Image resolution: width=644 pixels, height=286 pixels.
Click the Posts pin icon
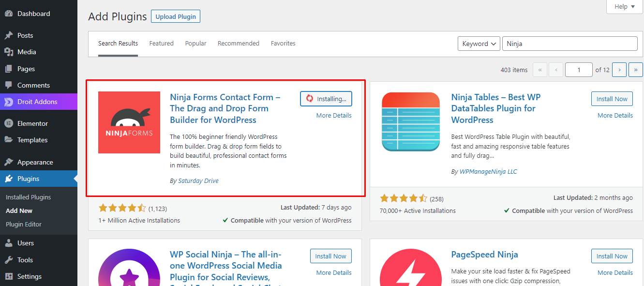(x=9, y=35)
